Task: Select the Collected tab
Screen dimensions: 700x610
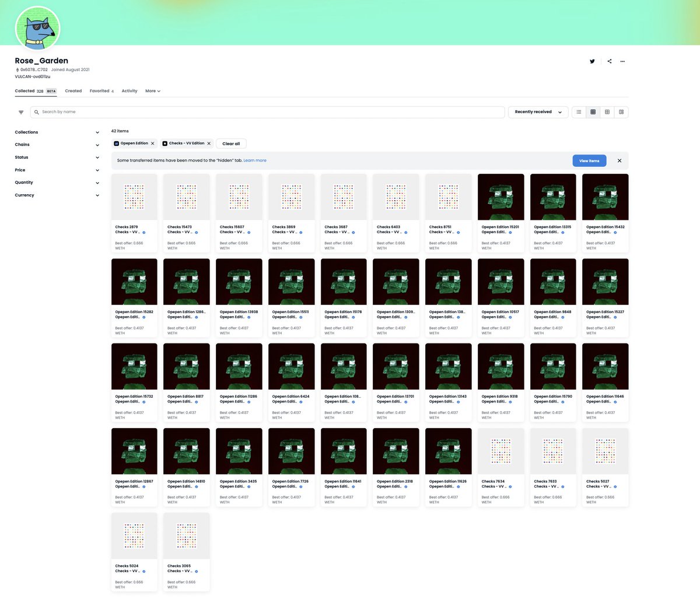Action: click(x=36, y=91)
